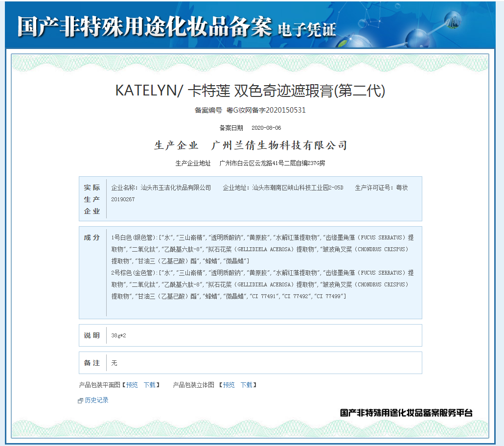Download the 产品包装平面图 file
Image resolution: width=504 pixels, height=446 pixels.
(149, 385)
